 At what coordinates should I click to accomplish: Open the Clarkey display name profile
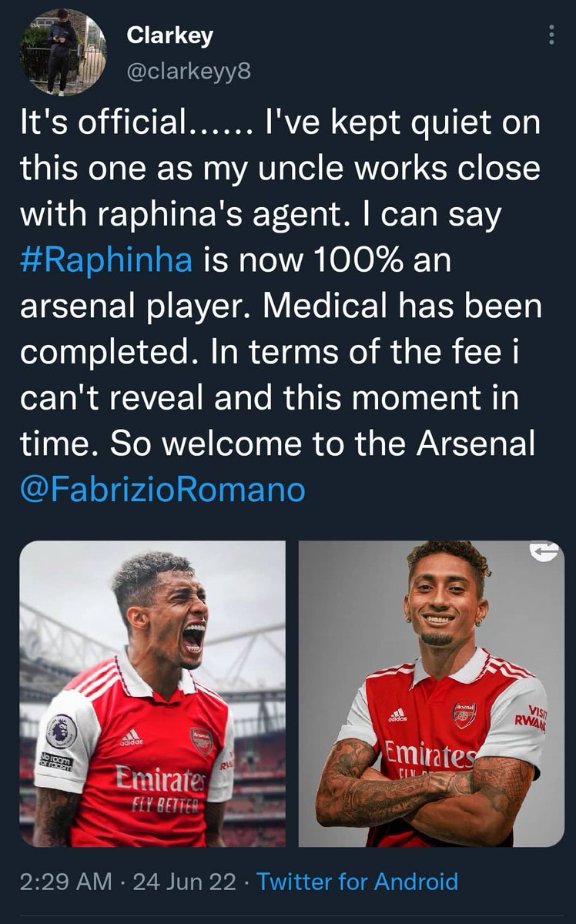click(169, 35)
